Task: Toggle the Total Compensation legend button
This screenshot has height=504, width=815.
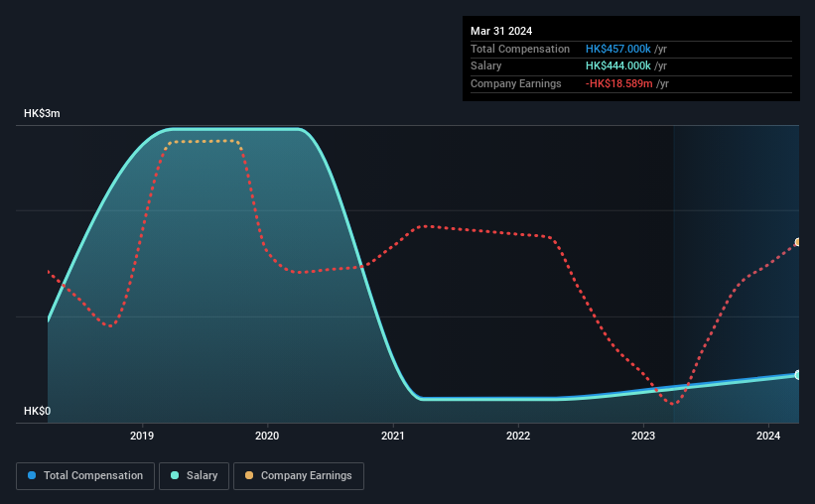Action: 85,476
